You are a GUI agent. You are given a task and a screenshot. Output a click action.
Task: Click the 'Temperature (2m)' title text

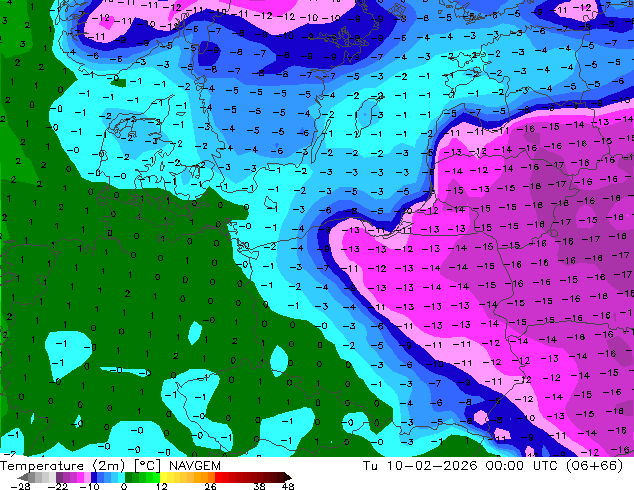click(63, 466)
